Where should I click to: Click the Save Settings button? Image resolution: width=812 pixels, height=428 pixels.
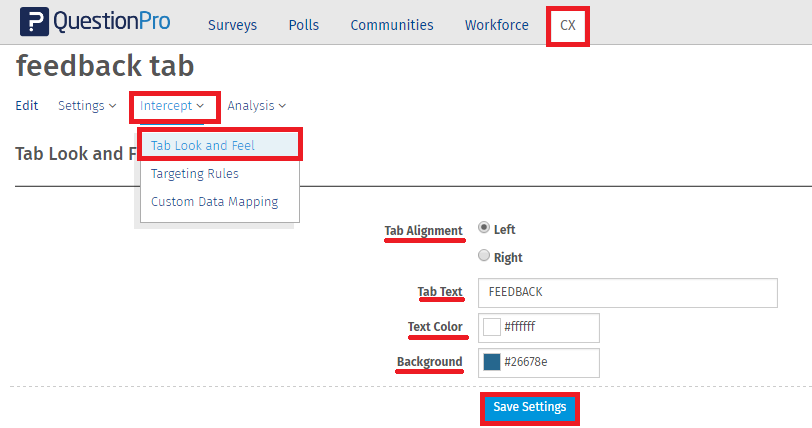point(530,407)
